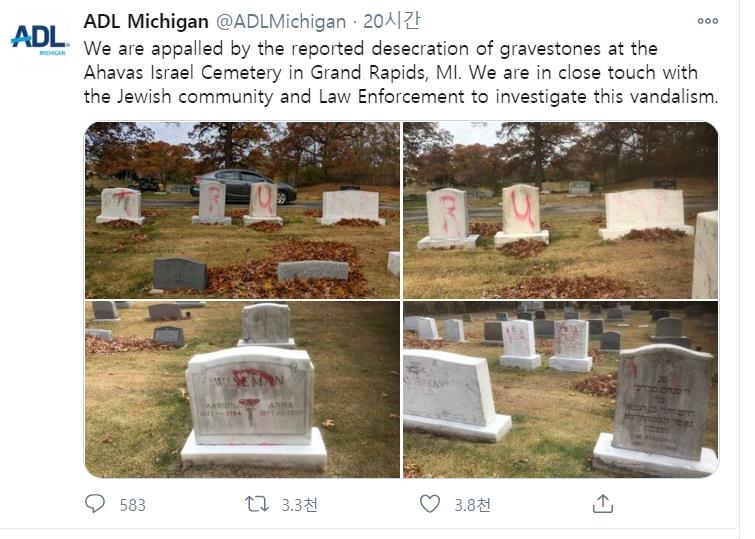The image size is (755, 539).
Task: Open bottom-right Hebrew gravestone photo
Action: click(x=560, y=389)
